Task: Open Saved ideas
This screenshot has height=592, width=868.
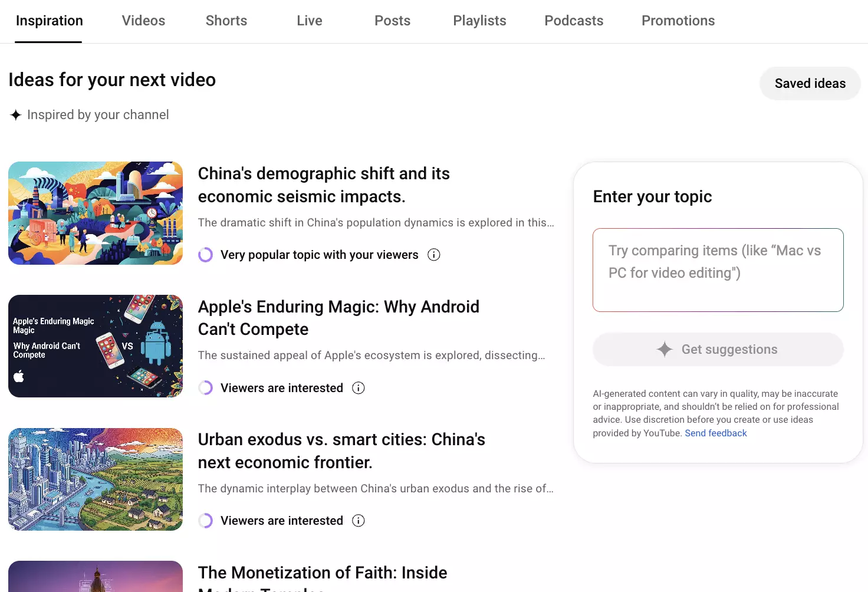Action: [810, 84]
